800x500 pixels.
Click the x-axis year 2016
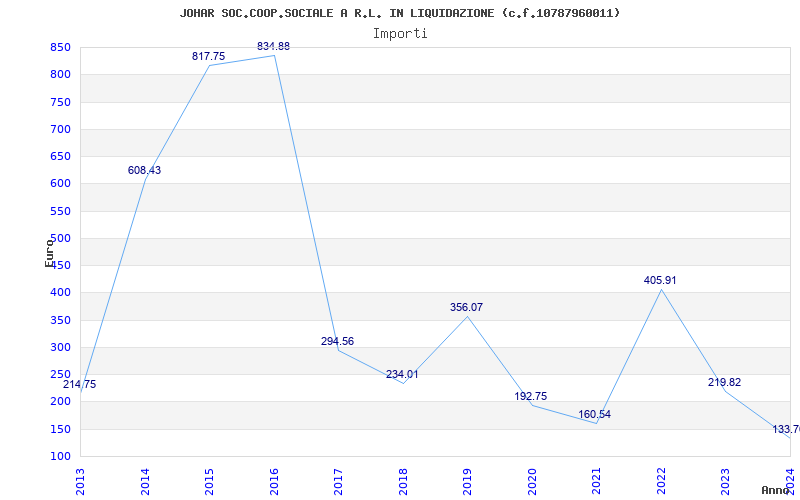pyautogui.click(x=274, y=481)
